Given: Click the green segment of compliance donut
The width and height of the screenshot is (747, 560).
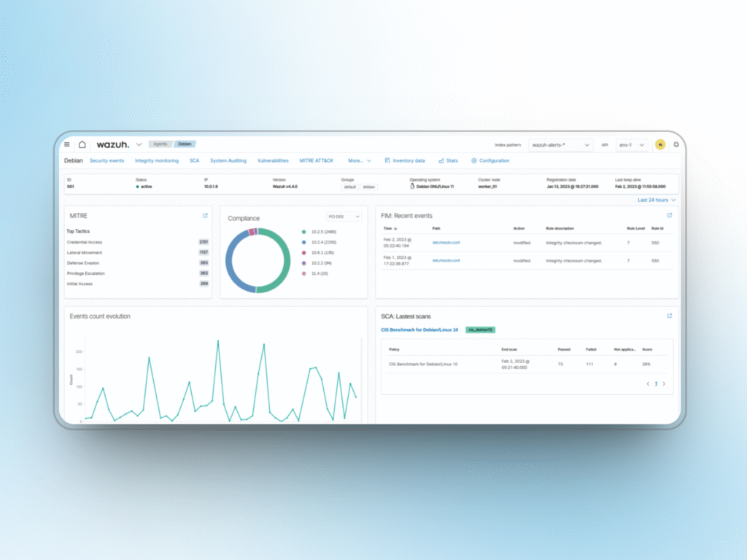Looking at the screenshot, I should tap(286, 260).
